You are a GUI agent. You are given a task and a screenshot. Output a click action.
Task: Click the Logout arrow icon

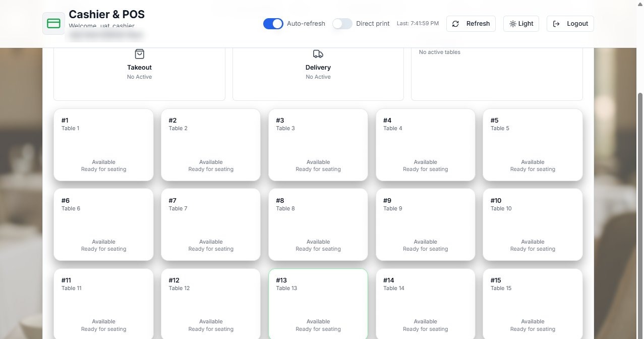(556, 24)
